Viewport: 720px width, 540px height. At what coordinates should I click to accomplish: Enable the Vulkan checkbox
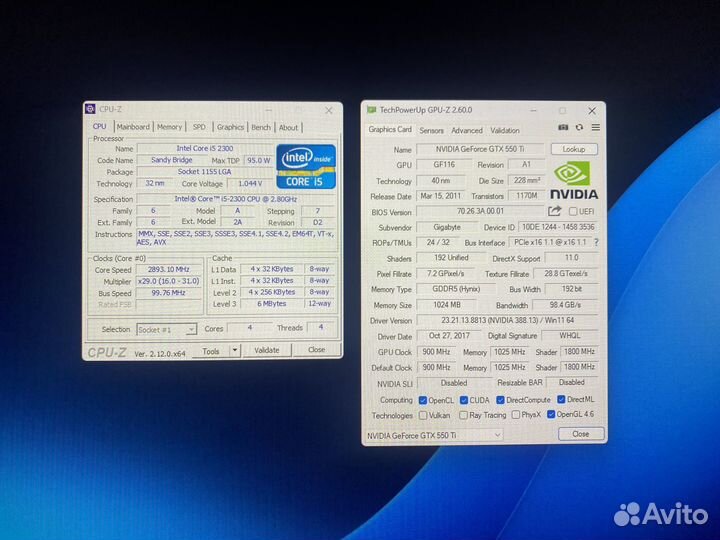[423, 415]
